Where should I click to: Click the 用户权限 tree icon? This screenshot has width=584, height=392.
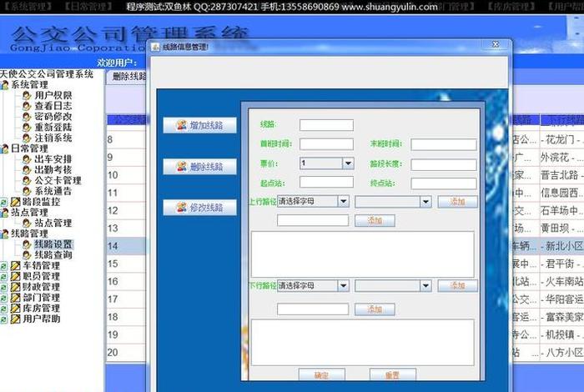pyautogui.click(x=27, y=96)
